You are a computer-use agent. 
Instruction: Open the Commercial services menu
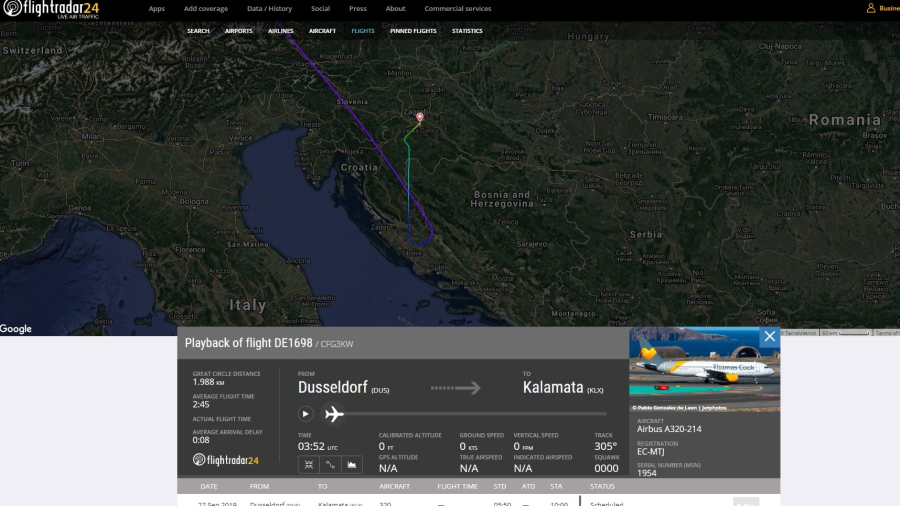point(457,9)
